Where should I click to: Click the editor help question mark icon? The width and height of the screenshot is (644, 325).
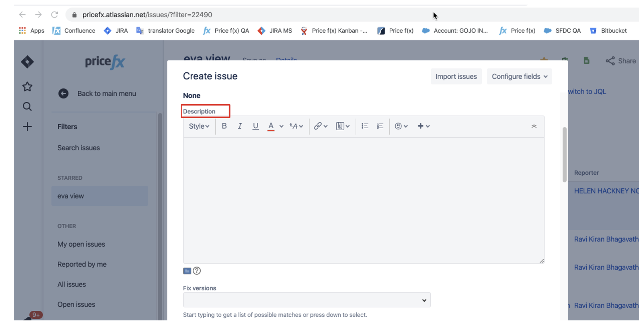pos(197,271)
